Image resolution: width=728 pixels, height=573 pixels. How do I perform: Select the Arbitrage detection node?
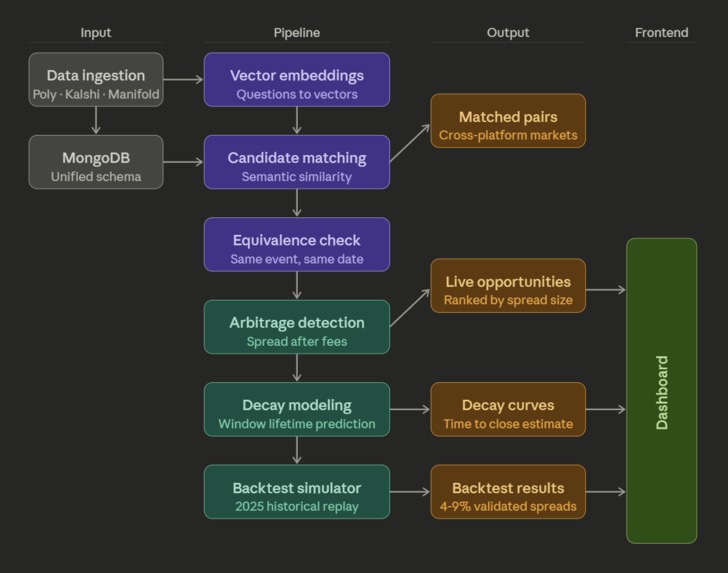pyautogui.click(x=297, y=327)
